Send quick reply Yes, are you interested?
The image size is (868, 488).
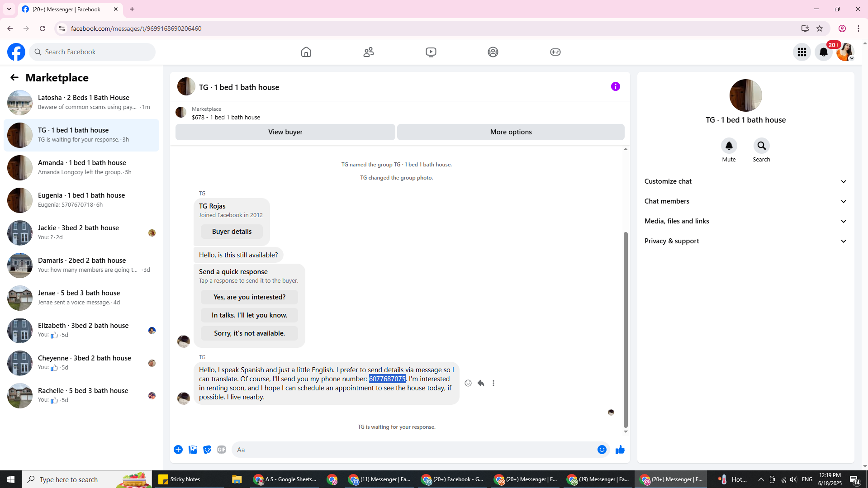click(x=249, y=297)
